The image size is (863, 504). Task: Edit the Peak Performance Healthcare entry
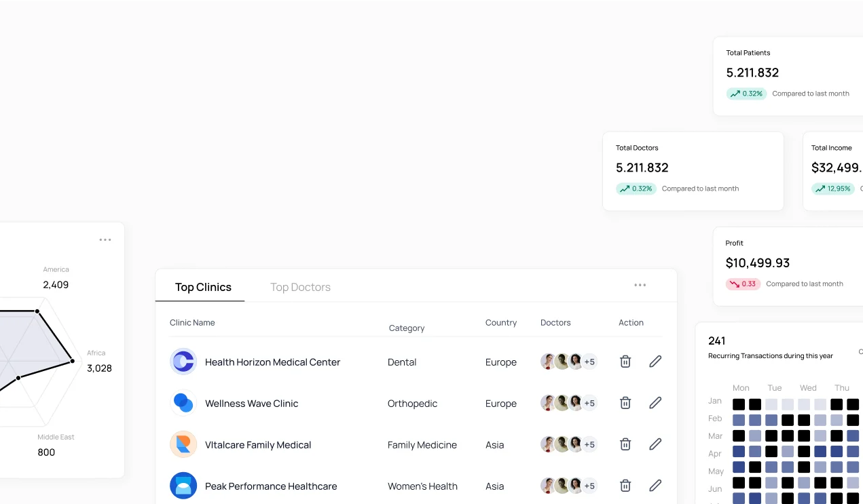pyautogui.click(x=655, y=485)
